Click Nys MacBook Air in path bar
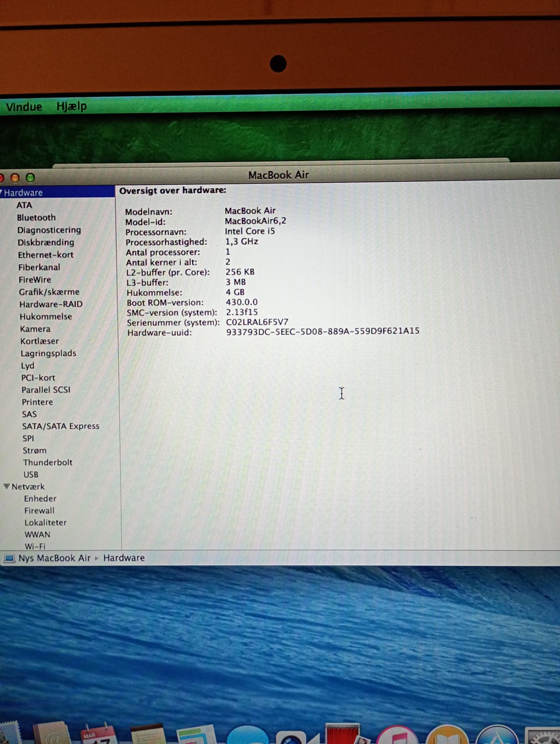560x744 pixels. click(54, 558)
